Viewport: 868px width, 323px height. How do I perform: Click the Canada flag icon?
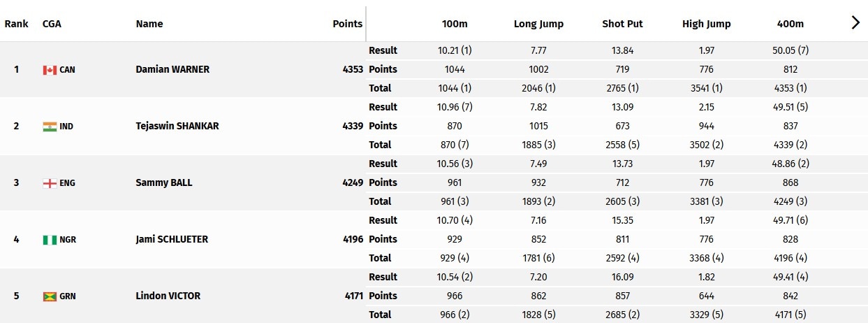pos(49,70)
